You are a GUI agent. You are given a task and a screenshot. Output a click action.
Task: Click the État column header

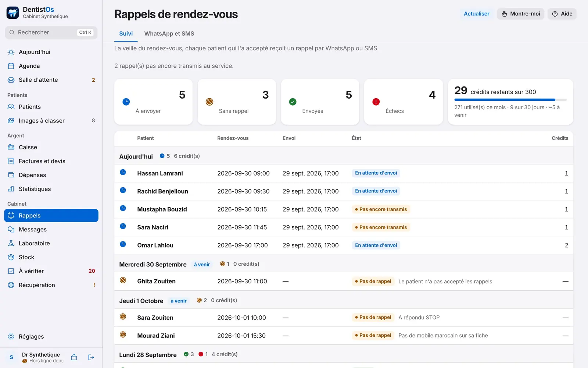click(x=356, y=138)
